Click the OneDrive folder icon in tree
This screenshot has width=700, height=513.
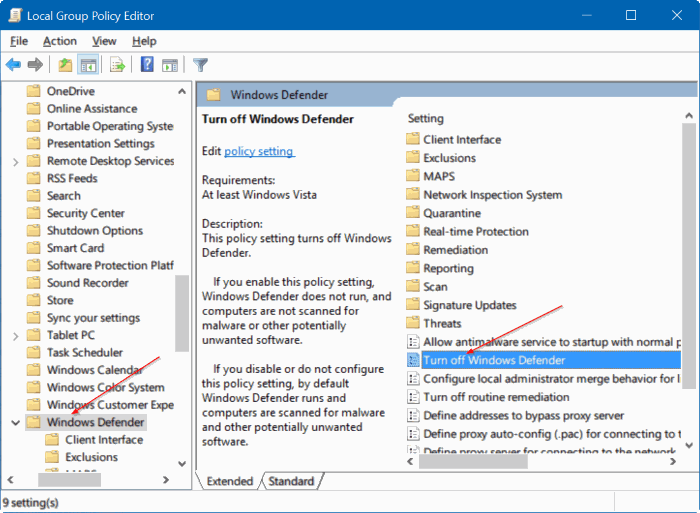coord(33,91)
